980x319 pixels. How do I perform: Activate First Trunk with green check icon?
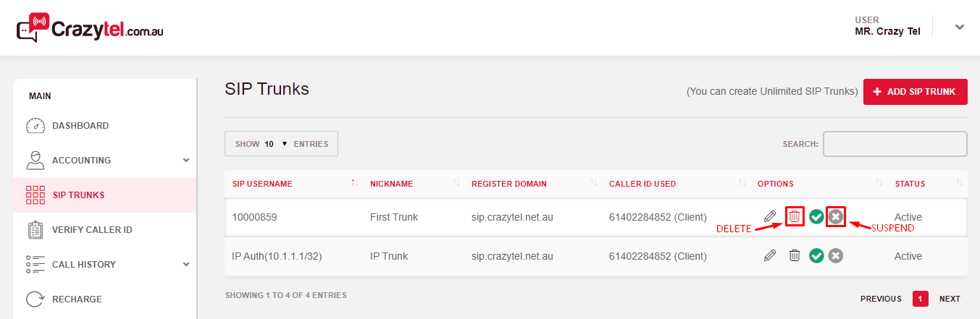(x=816, y=216)
